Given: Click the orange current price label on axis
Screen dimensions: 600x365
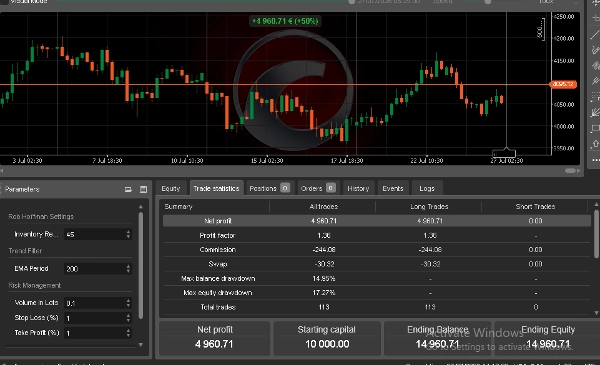Looking at the screenshot, I should (563, 84).
